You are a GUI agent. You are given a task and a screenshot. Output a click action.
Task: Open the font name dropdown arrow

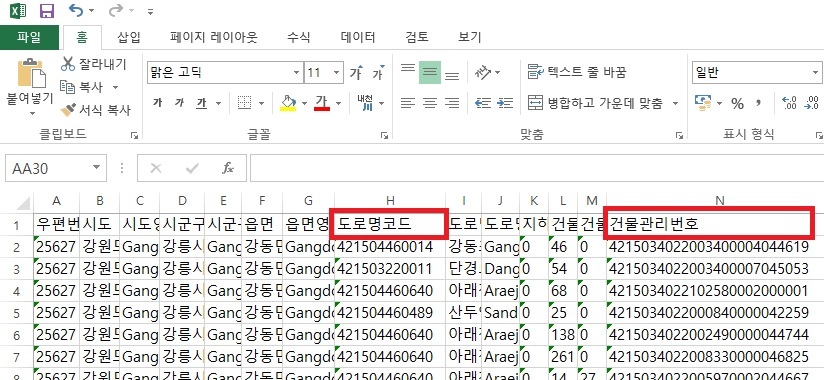point(296,73)
